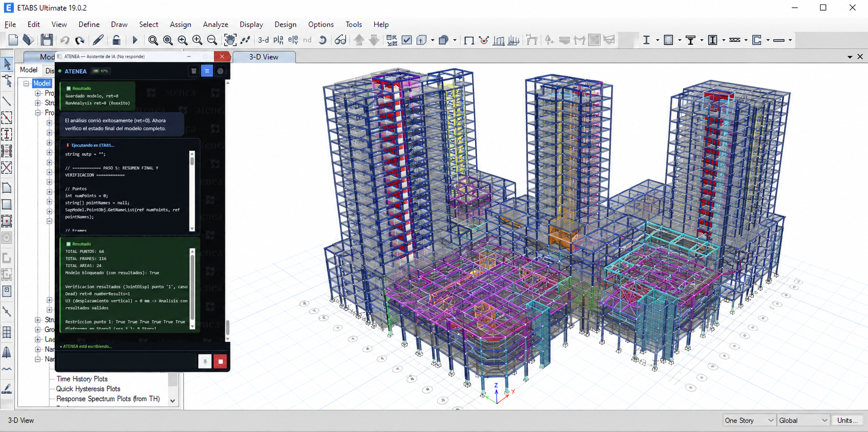Open the Analyze menu
The width and height of the screenshot is (868, 432).
(215, 24)
